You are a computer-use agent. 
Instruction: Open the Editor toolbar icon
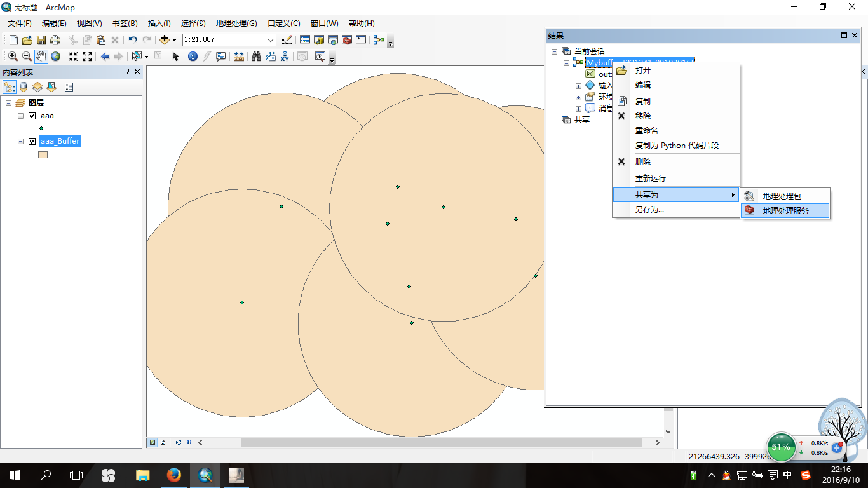(287, 39)
